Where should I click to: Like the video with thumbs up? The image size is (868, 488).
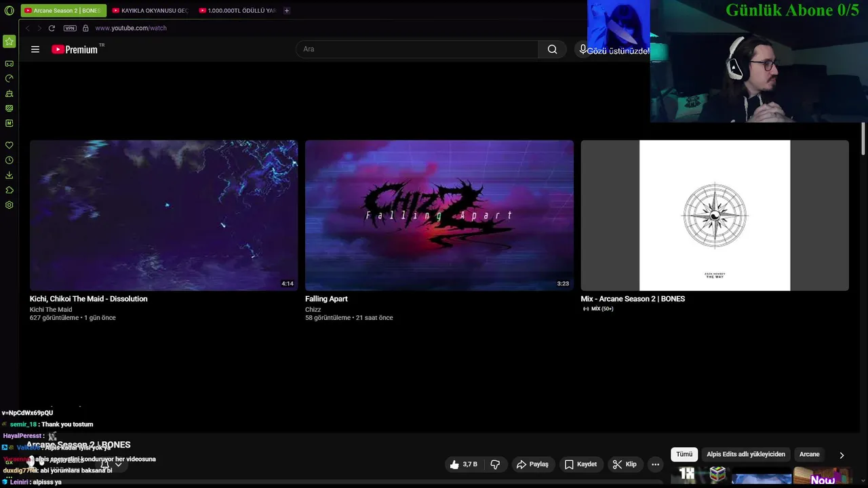pos(464,464)
